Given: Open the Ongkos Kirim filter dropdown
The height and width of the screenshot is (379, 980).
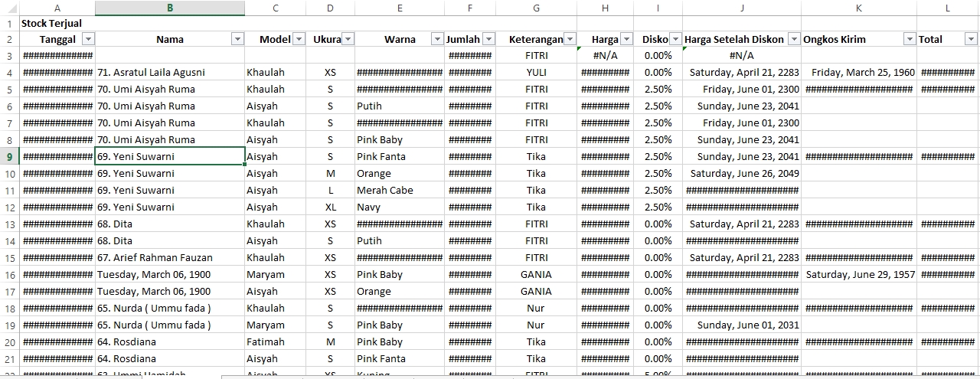Looking at the screenshot, I should pyautogui.click(x=910, y=39).
